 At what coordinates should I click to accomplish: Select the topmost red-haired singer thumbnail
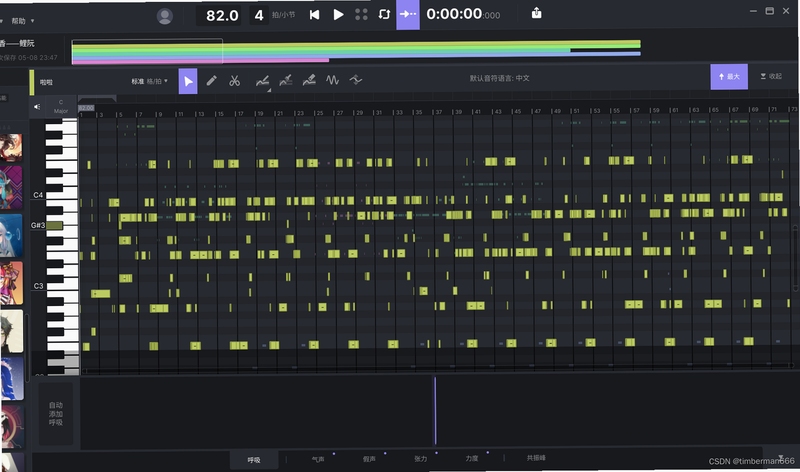click(11, 148)
